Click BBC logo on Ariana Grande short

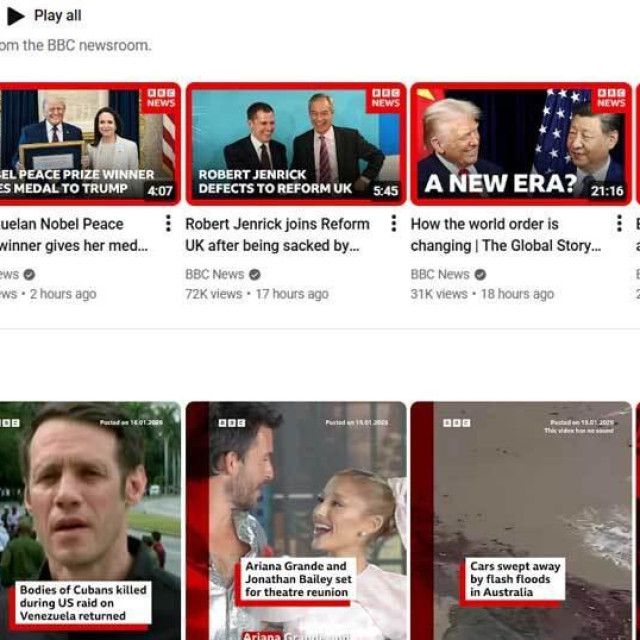[x=232, y=423]
